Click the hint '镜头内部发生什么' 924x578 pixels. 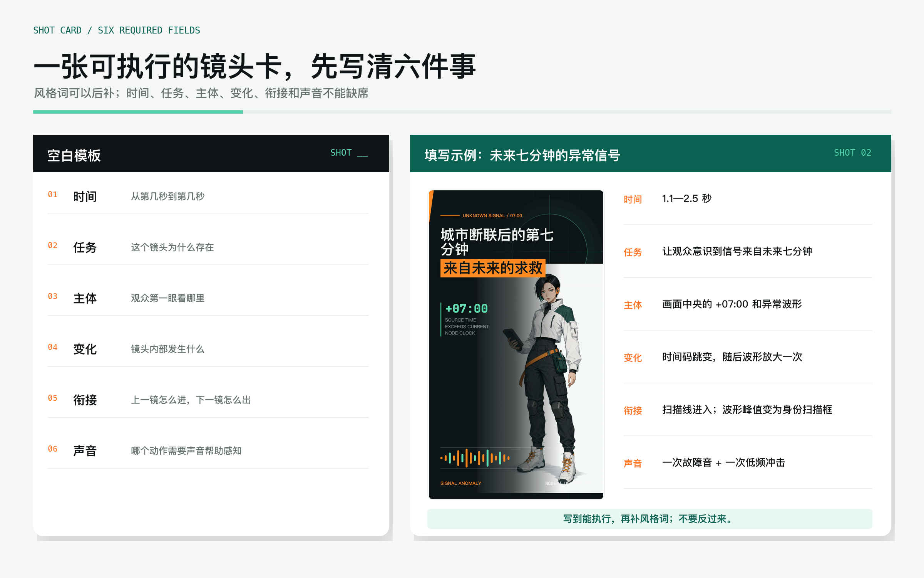167,349
